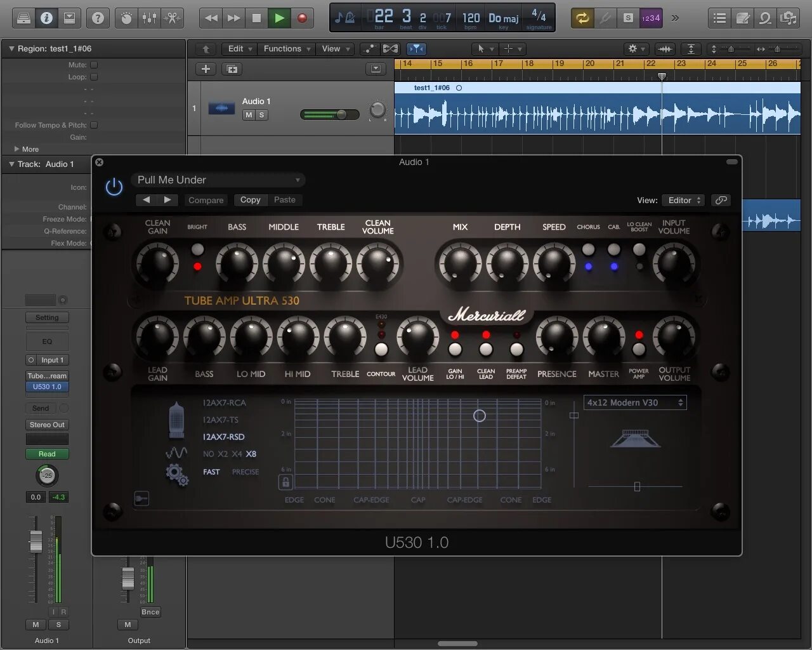Click the gear settings icon in U530

tap(177, 475)
